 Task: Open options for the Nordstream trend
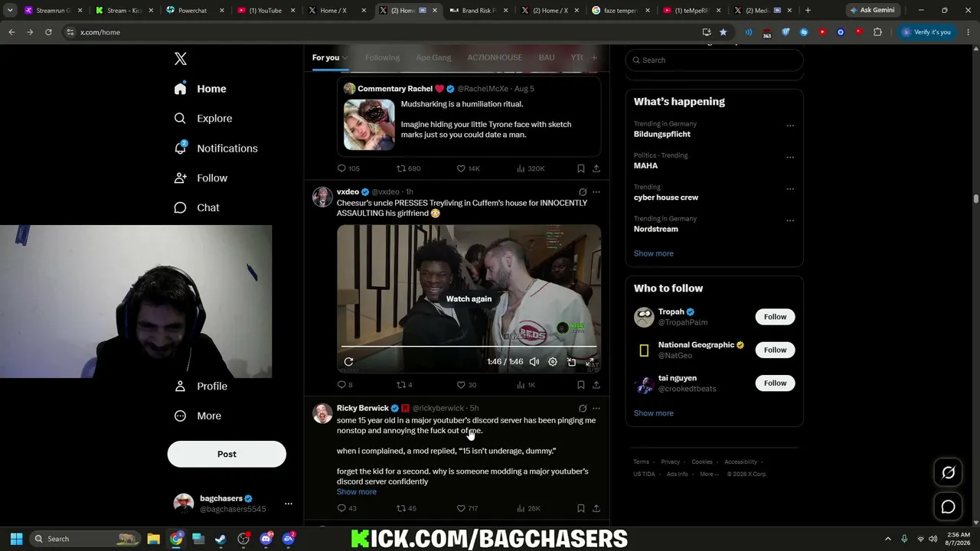click(790, 220)
